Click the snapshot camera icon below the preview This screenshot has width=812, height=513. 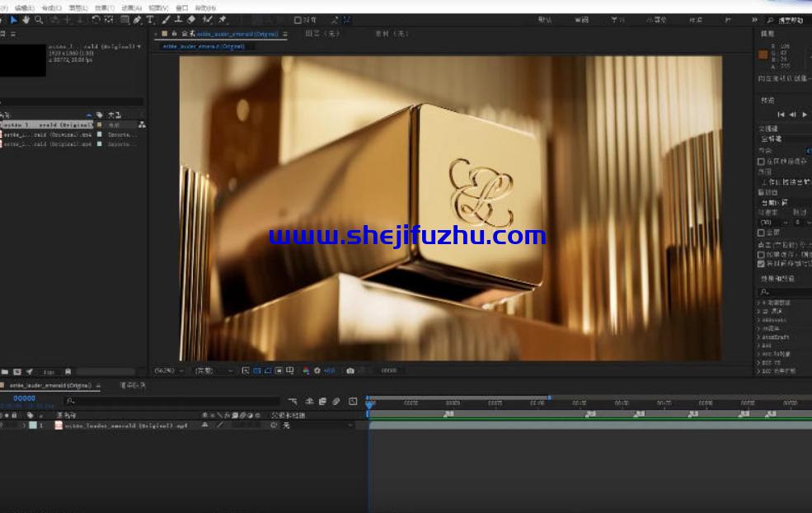(350, 371)
